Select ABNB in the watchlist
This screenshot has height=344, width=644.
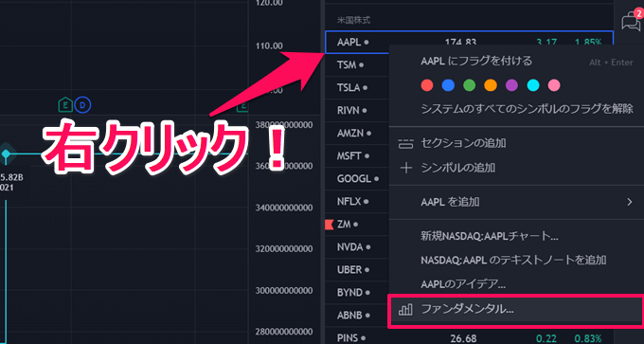point(349,316)
